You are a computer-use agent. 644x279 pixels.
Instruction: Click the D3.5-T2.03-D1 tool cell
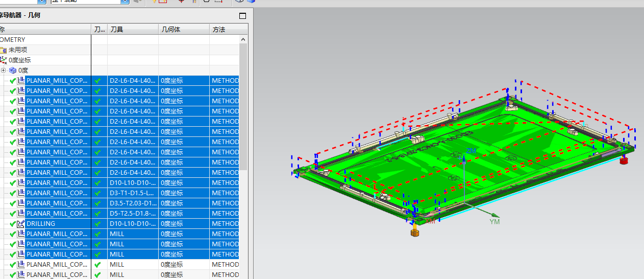click(133, 203)
